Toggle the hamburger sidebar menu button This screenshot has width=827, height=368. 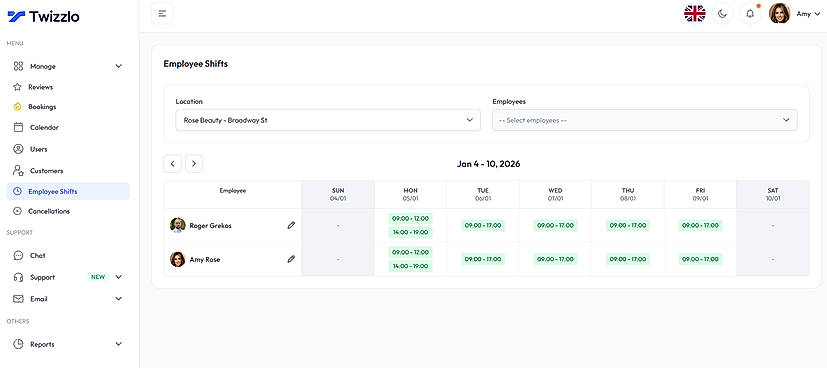point(162,14)
